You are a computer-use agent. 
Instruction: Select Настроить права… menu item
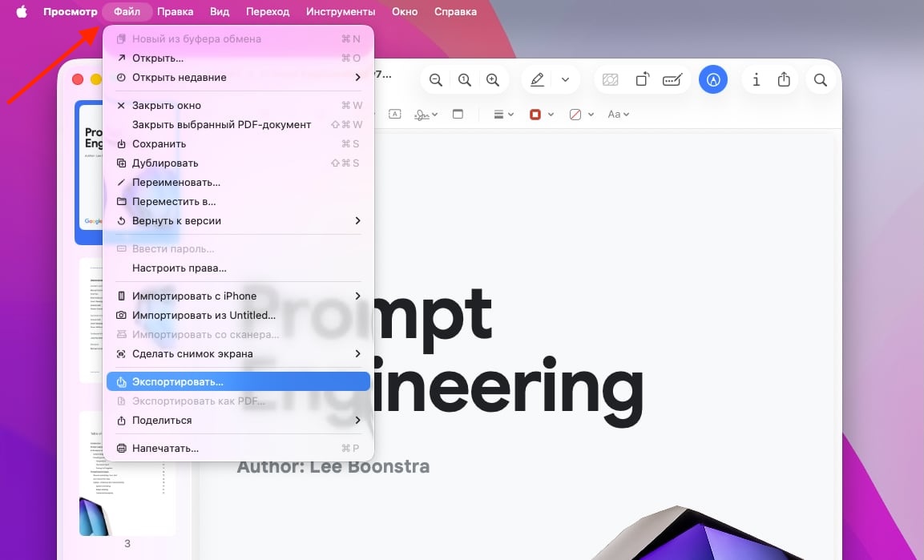(x=238, y=268)
